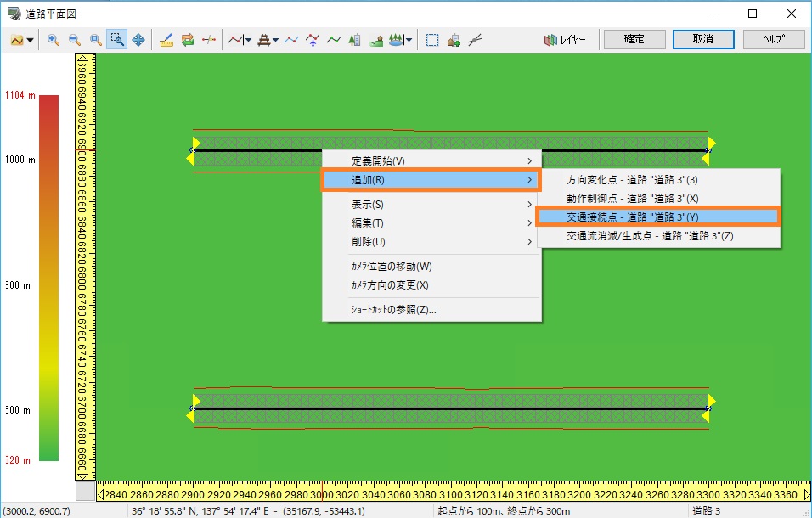Click the add building model icon
Image resolution: width=812 pixels, height=518 pixels.
tap(453, 40)
